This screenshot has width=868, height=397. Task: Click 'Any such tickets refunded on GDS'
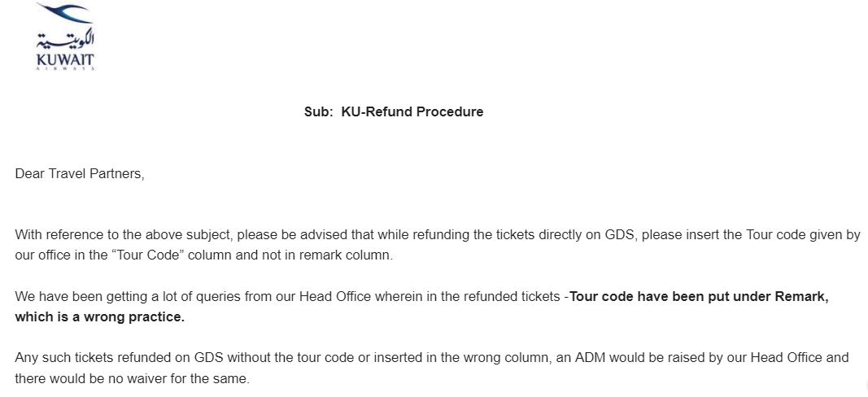(x=115, y=358)
